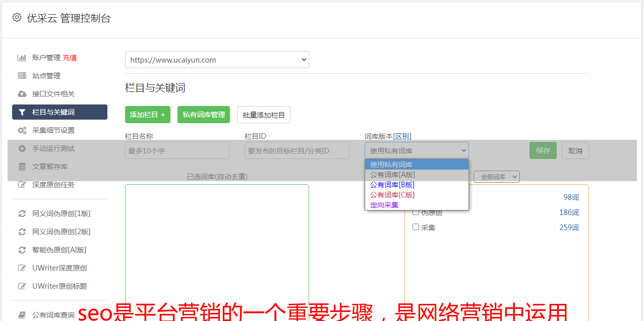Open UWriter深度原创 page
Viewport: 644px width, 321px height.
pos(60,268)
